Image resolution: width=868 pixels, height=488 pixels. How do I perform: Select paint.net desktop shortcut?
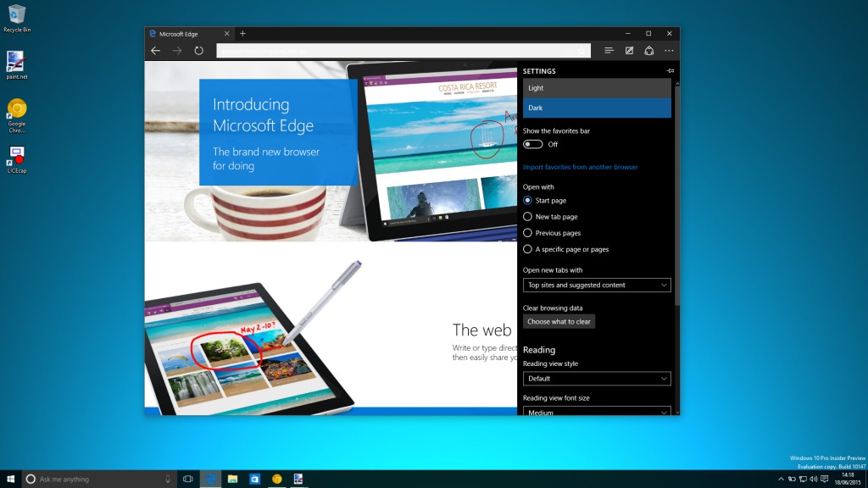16,65
